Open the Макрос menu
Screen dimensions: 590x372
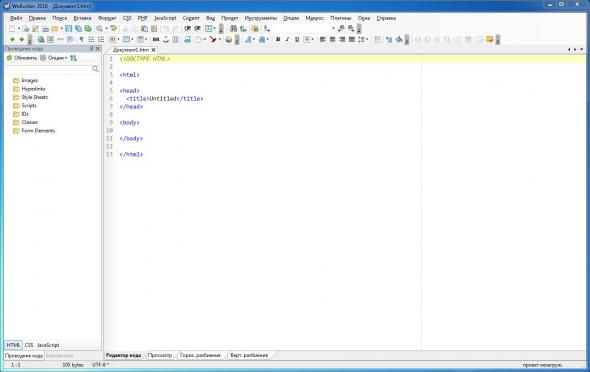[315, 18]
